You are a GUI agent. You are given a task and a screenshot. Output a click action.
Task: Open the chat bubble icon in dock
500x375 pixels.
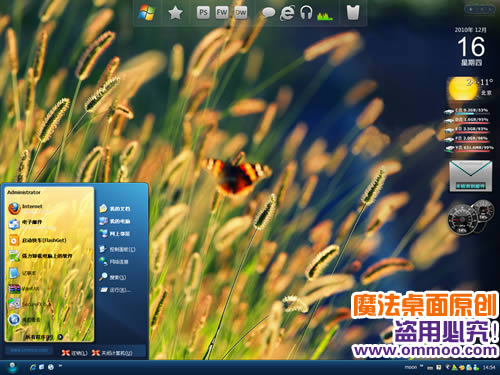click(268, 13)
